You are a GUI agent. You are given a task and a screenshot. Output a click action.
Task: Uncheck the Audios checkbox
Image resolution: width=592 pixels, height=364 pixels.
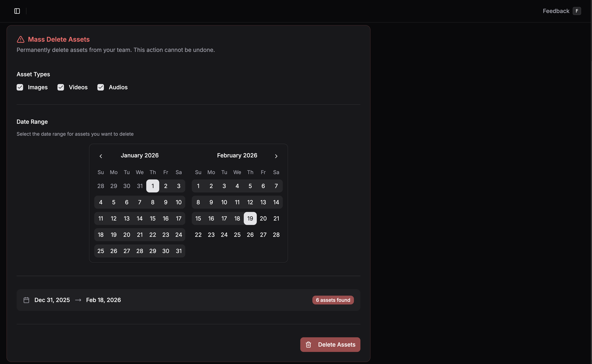coord(100,87)
